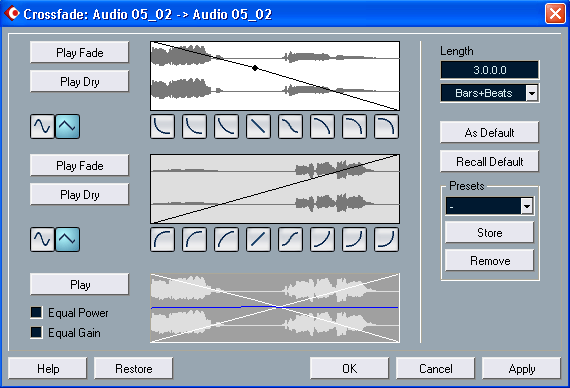The image size is (570, 388).
Task: Click the fade-out curve point handle
Action: 255,68
